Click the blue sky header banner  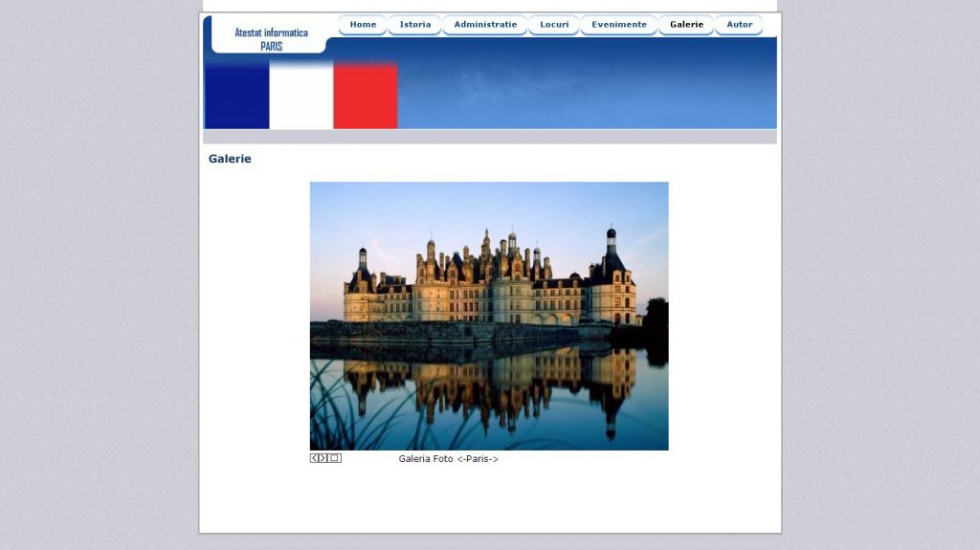coord(586,84)
